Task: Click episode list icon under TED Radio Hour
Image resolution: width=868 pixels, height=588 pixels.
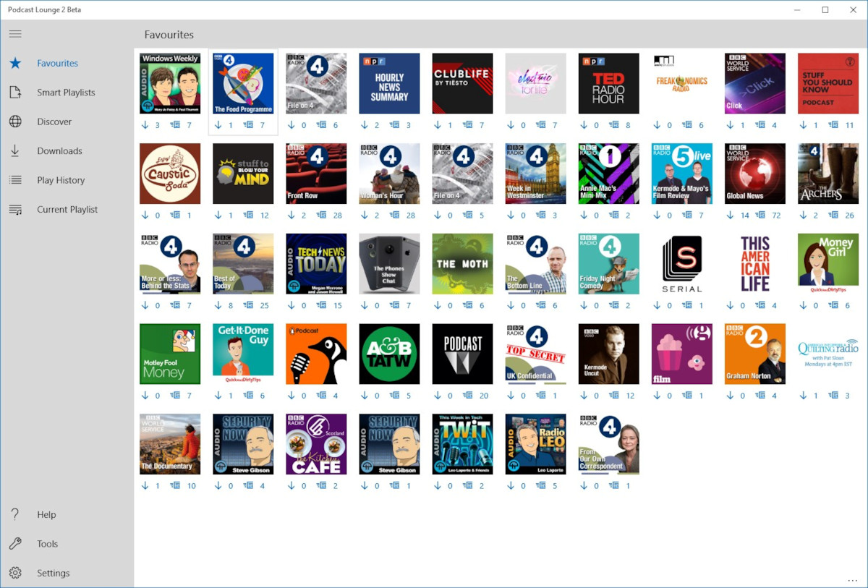Action: click(x=614, y=125)
